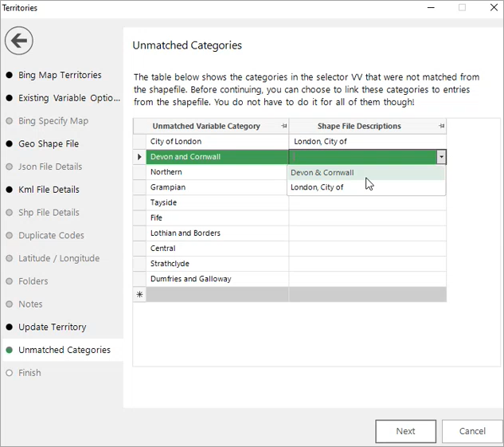Select the 'Strathclyde' category cell
This screenshot has height=447, width=504.
(217, 264)
